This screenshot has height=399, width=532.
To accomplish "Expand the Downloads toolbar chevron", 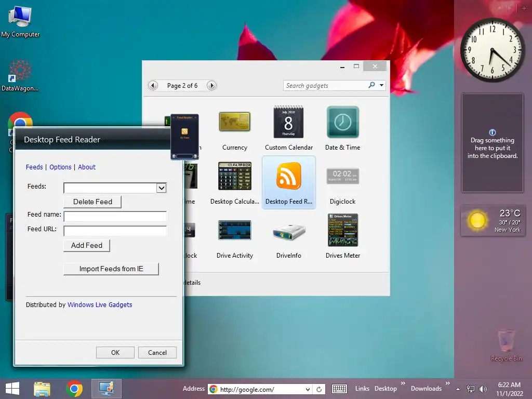I will pos(448,383).
